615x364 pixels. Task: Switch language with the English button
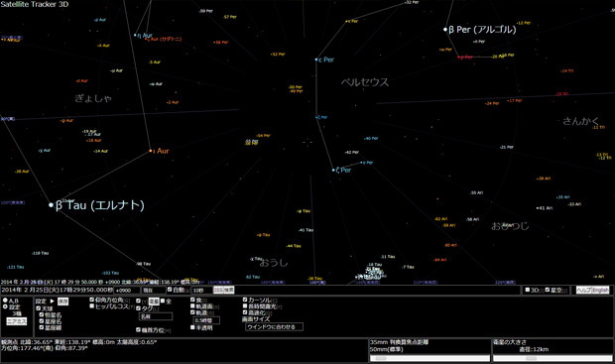coord(600,290)
